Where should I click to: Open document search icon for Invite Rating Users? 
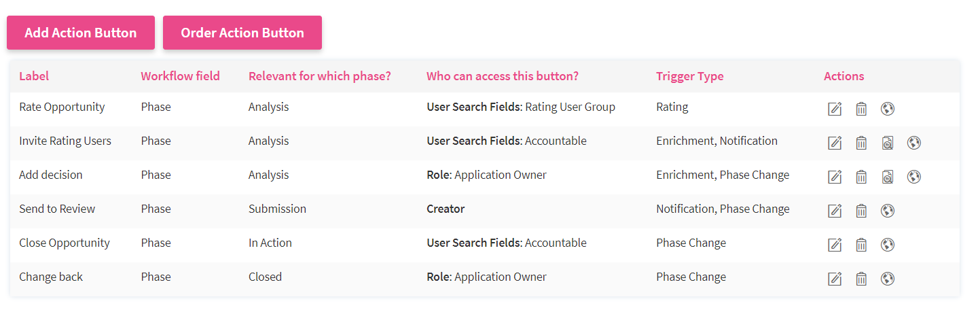[x=888, y=143]
